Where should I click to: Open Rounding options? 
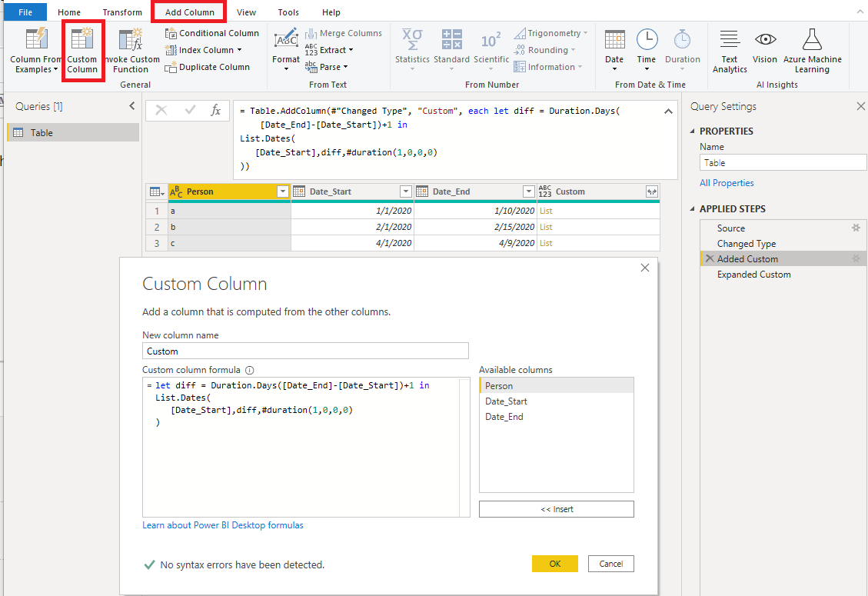[545, 50]
